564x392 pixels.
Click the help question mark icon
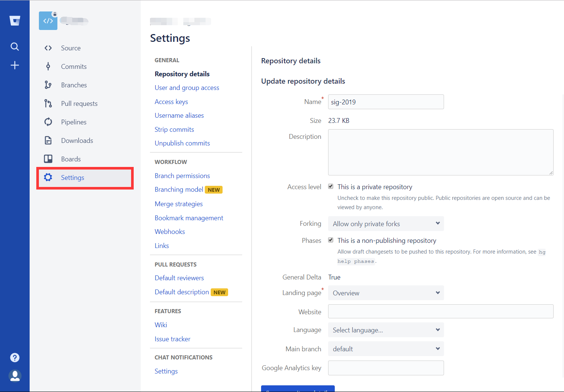[15, 358]
